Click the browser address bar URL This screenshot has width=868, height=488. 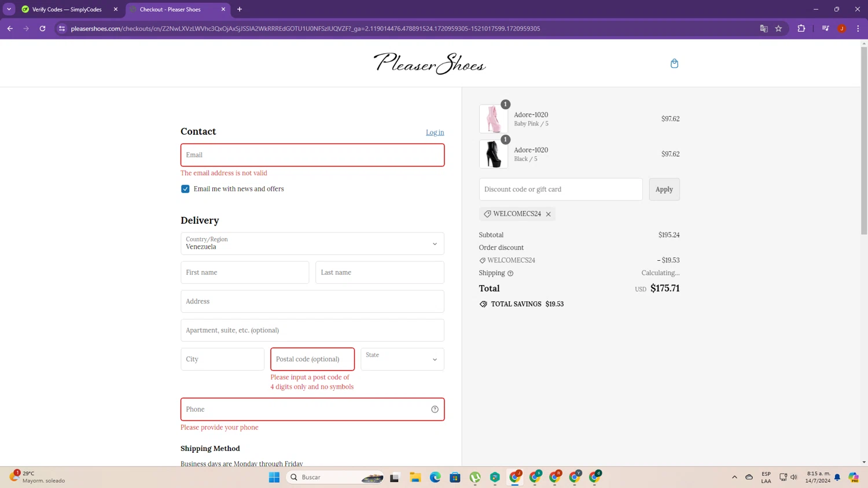coord(306,28)
